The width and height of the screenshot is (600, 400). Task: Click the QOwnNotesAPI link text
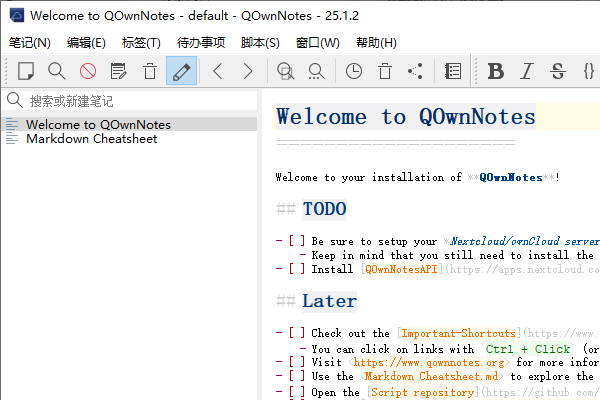pos(401,269)
